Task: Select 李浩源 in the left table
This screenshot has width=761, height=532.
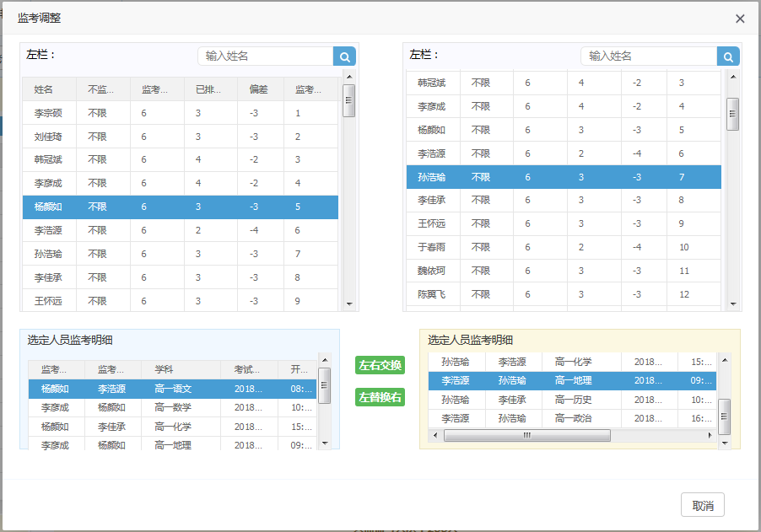Action: (180, 230)
